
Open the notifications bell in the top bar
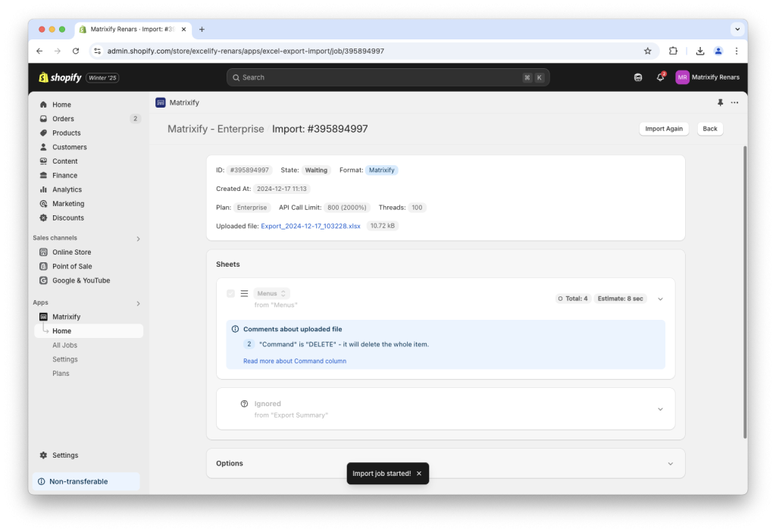click(x=660, y=77)
